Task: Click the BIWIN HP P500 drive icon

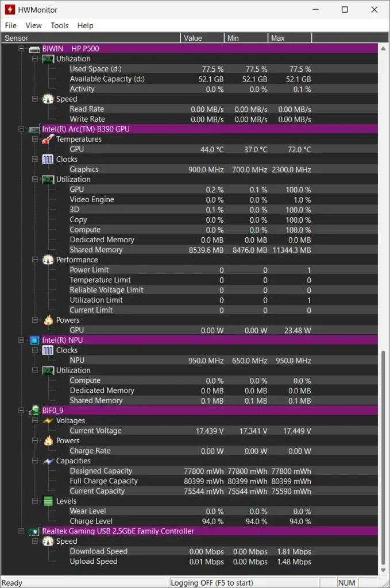Action: click(34, 49)
